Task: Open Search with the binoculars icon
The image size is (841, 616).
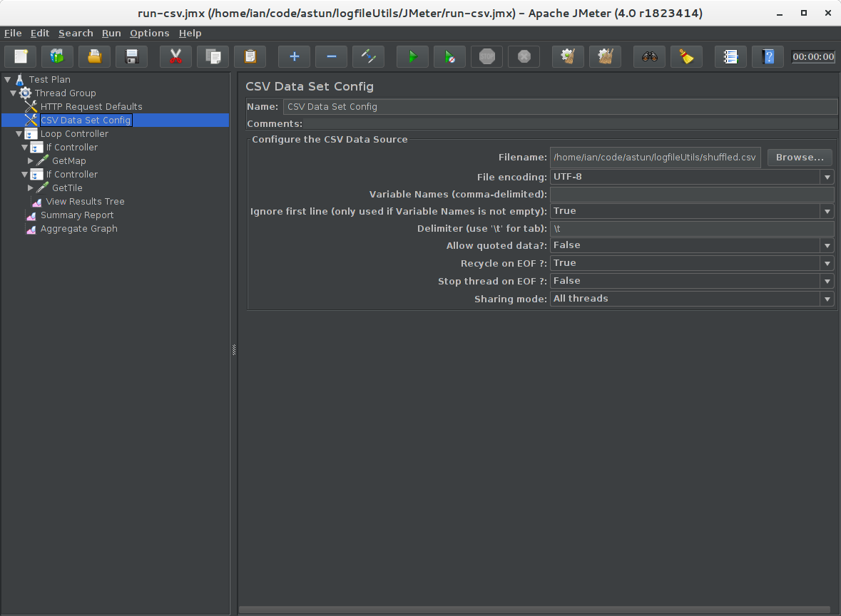Action: [650, 56]
